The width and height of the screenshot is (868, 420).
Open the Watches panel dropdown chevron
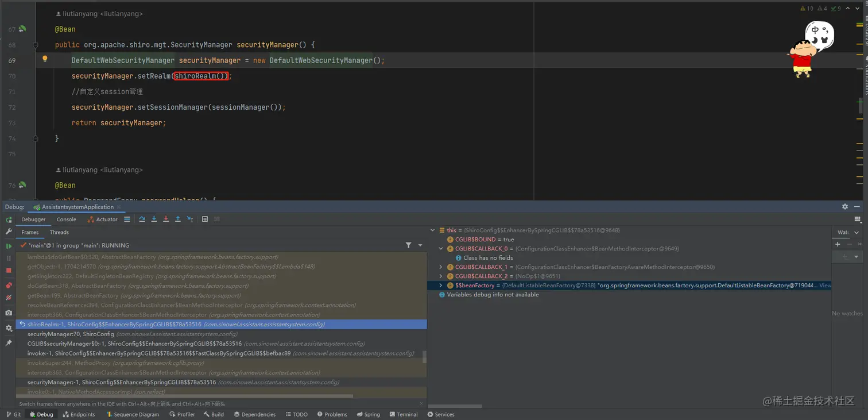[x=857, y=233]
